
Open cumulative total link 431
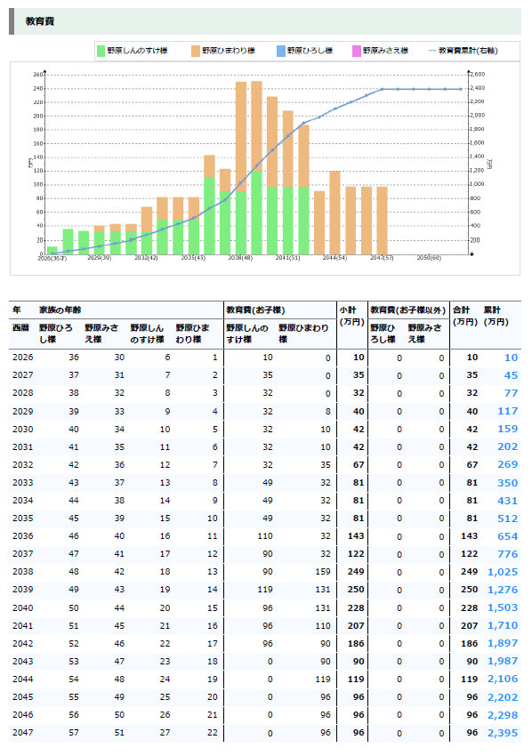(x=507, y=501)
